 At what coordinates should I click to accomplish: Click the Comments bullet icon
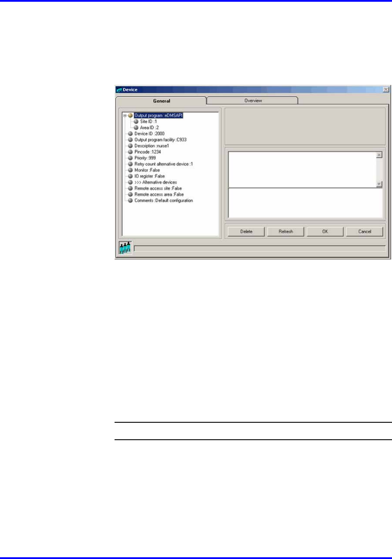(x=130, y=200)
